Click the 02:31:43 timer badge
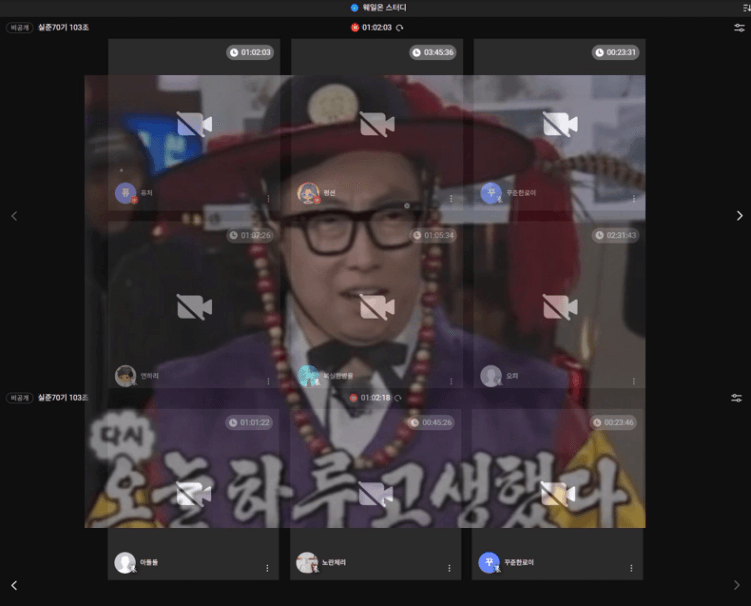This screenshot has height=606, width=751. (615, 235)
